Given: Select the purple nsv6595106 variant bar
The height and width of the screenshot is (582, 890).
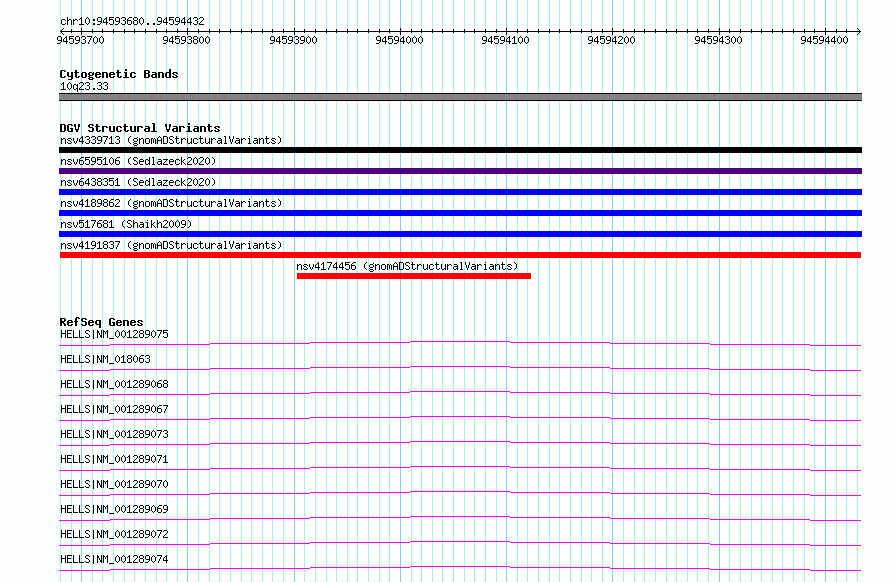Looking at the screenshot, I should [x=460, y=171].
